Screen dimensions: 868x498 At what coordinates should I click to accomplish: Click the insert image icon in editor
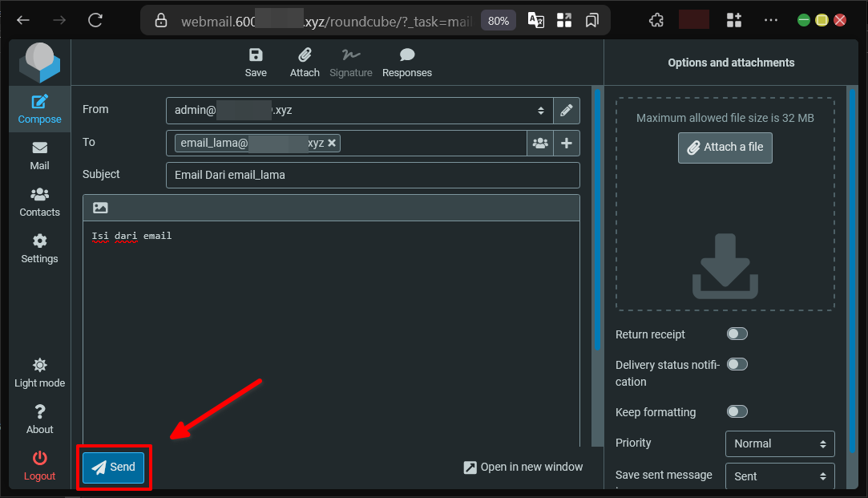pos(100,208)
